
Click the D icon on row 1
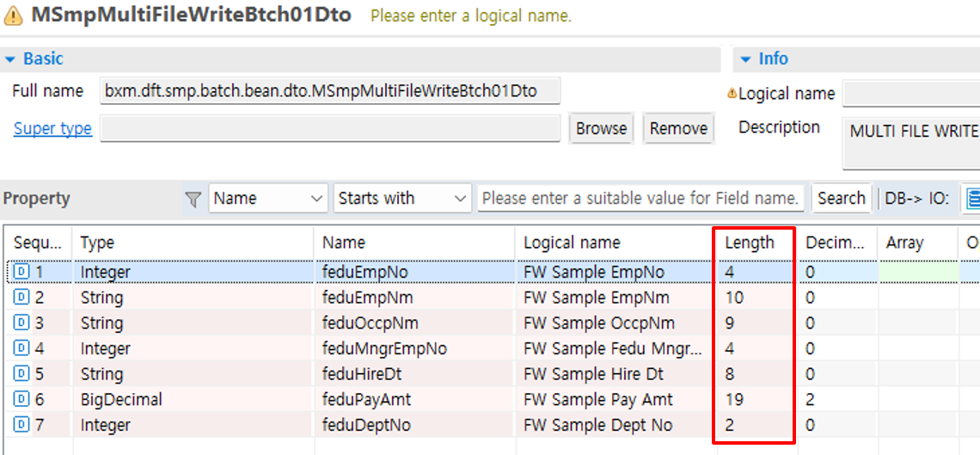[x=21, y=273]
